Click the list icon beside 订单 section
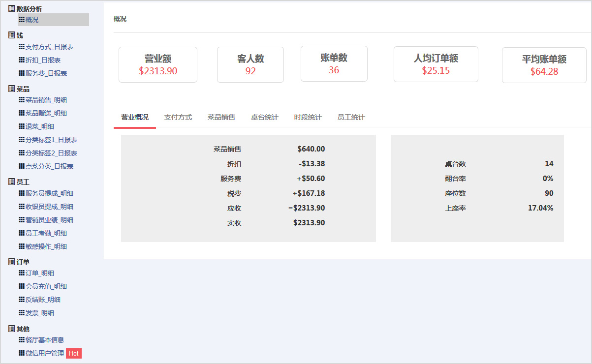 click(x=12, y=262)
